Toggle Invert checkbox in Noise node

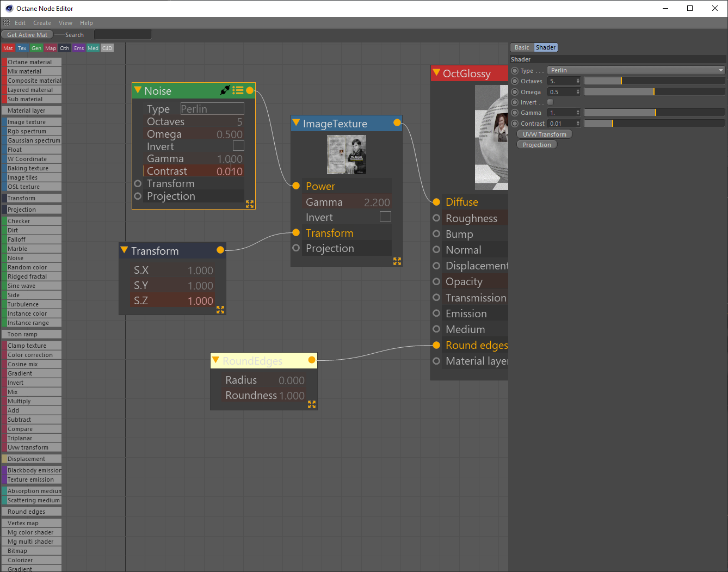(238, 146)
